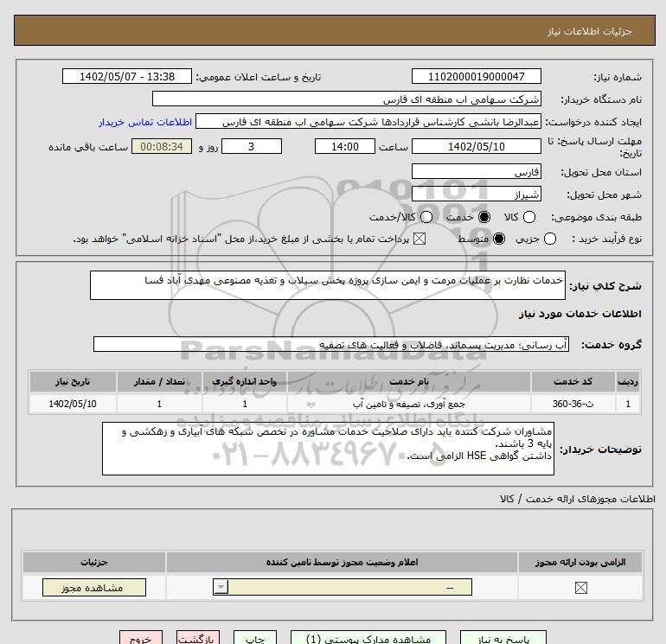Click the page title جزئیات اطلاعات نیاز

[x=589, y=31]
